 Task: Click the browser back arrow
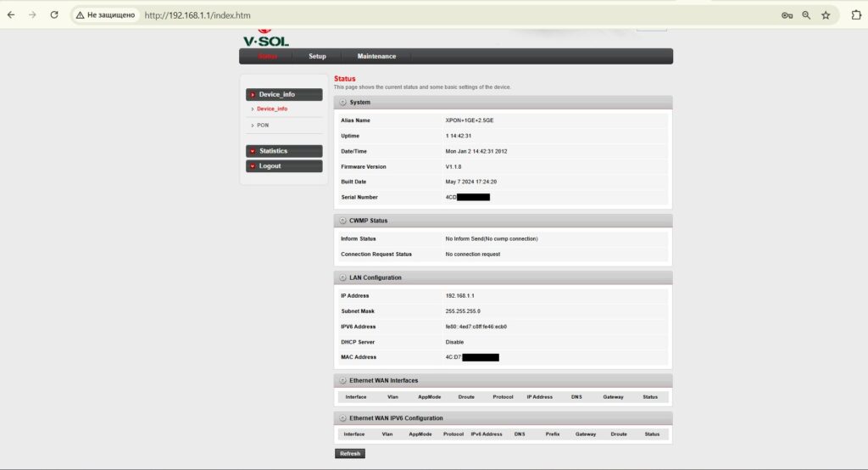11,15
